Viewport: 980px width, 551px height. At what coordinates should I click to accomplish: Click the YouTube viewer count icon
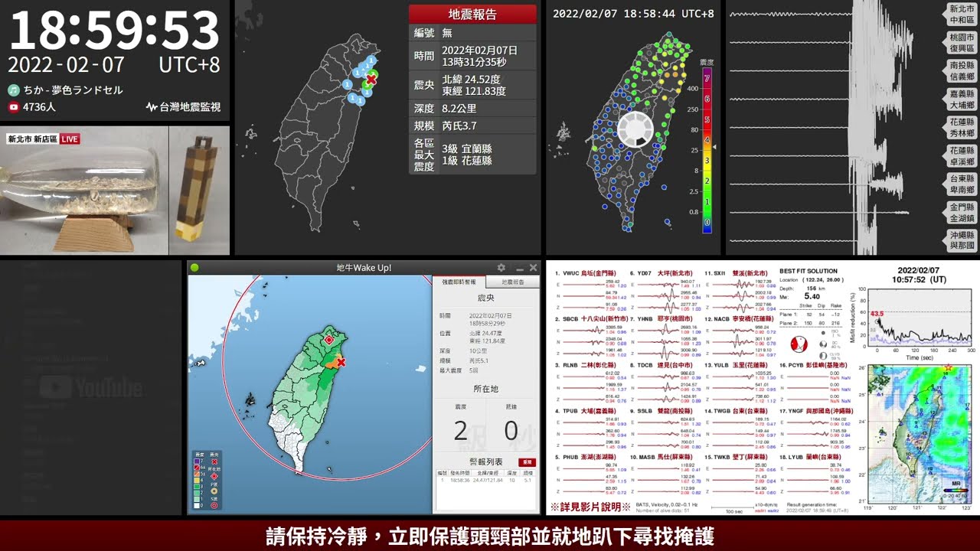(13, 107)
